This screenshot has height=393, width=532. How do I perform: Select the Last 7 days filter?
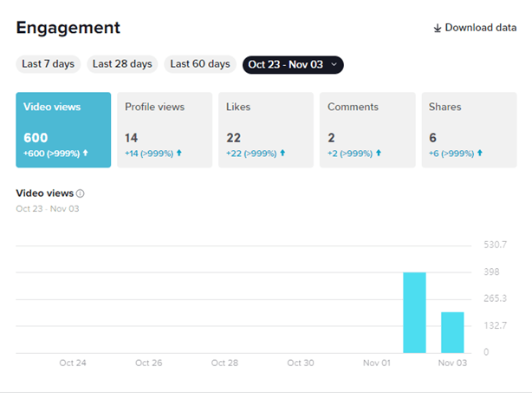pos(49,64)
